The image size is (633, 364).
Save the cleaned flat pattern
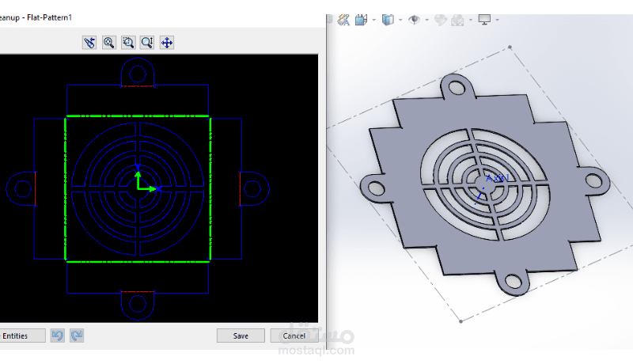(241, 336)
